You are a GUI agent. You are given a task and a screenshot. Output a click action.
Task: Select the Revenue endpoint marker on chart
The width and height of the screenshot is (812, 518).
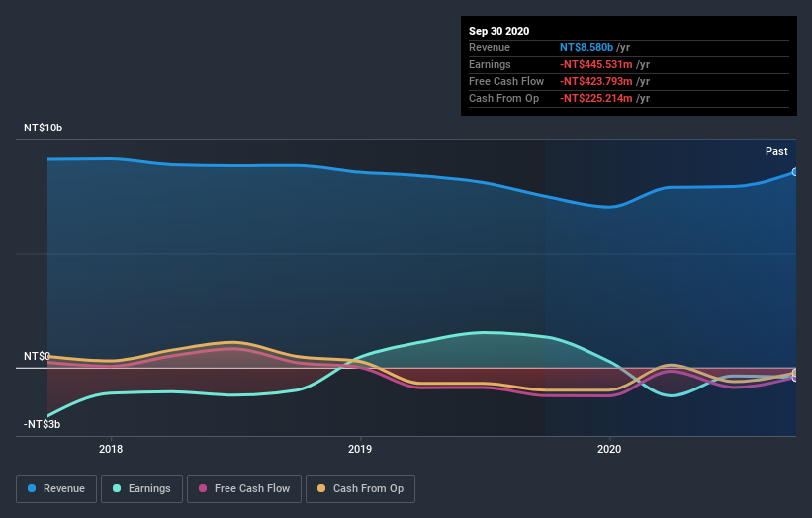(795, 172)
